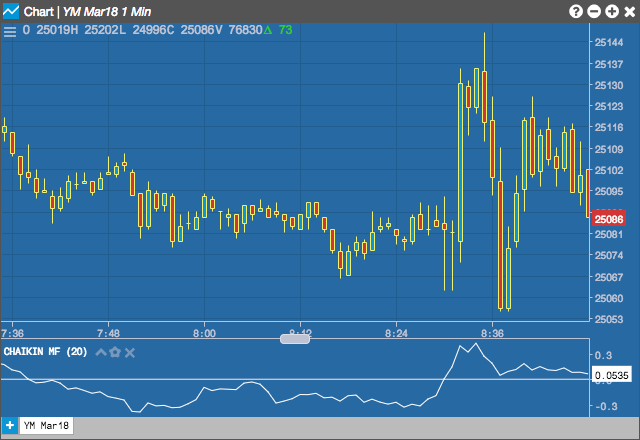Click the green delta 73 change indicator
The width and height of the screenshot is (640, 440).
click(278, 30)
